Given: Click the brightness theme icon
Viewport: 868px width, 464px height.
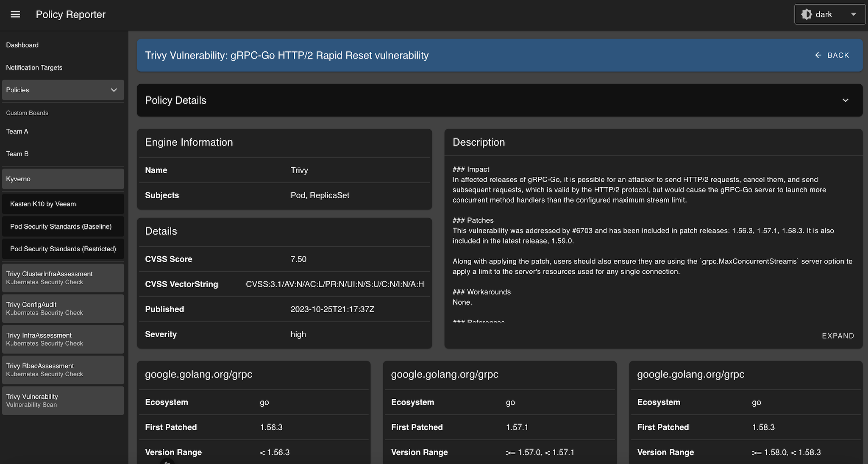Looking at the screenshot, I should tap(806, 14).
